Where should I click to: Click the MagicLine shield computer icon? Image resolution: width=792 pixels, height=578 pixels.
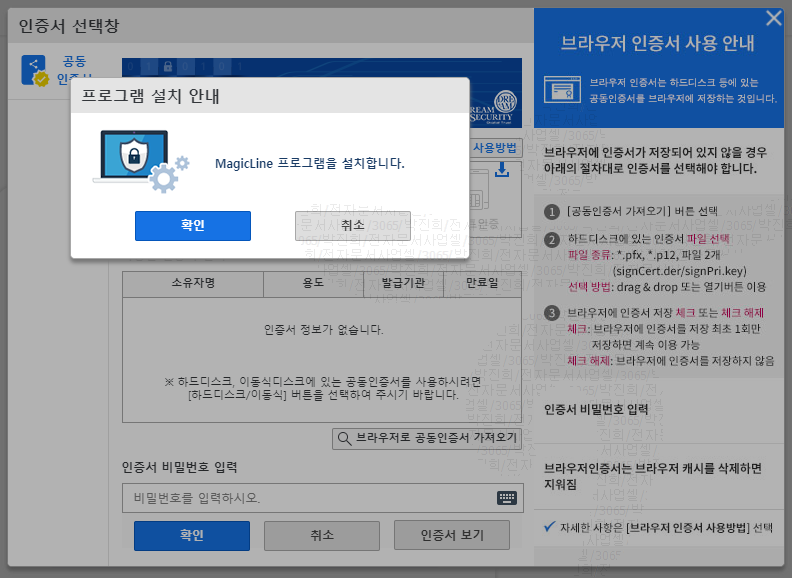click(141, 161)
